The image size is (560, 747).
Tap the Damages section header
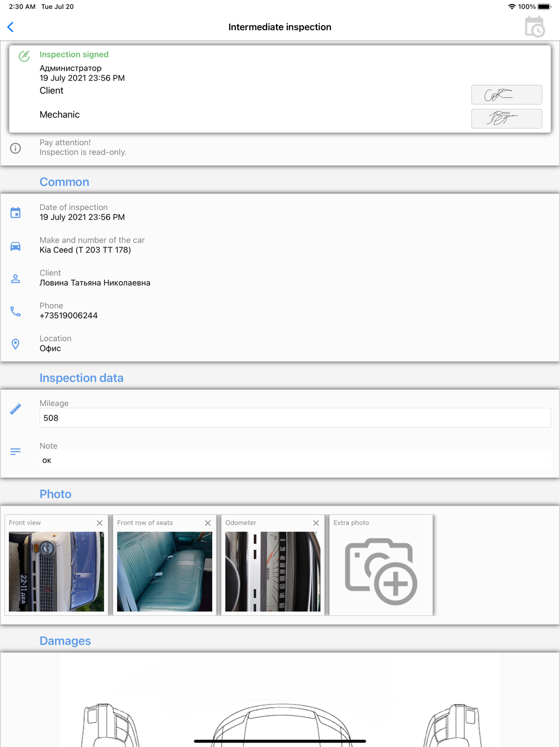(x=65, y=641)
